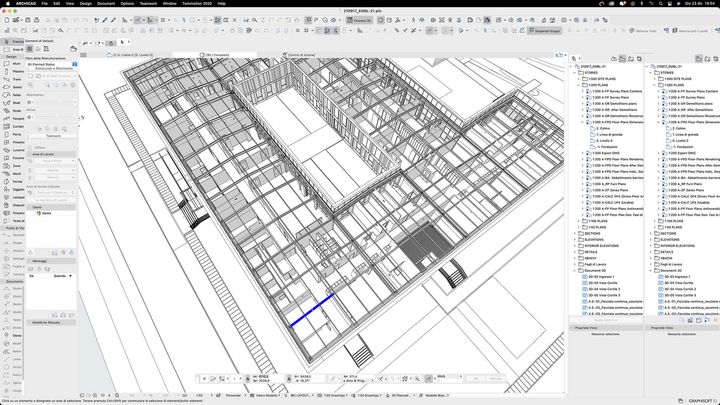Switch to the 3D / Completo tab
Viewport: 720px width, 405px height.
(x=214, y=55)
